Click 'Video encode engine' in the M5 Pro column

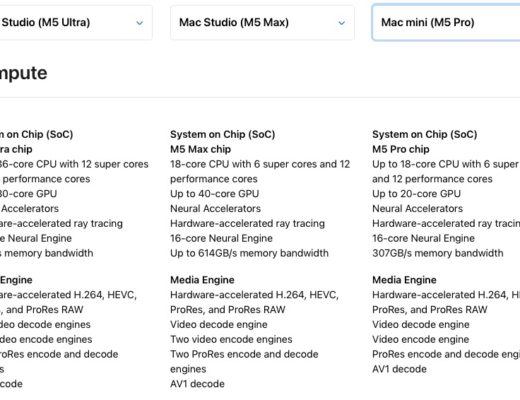(421, 339)
